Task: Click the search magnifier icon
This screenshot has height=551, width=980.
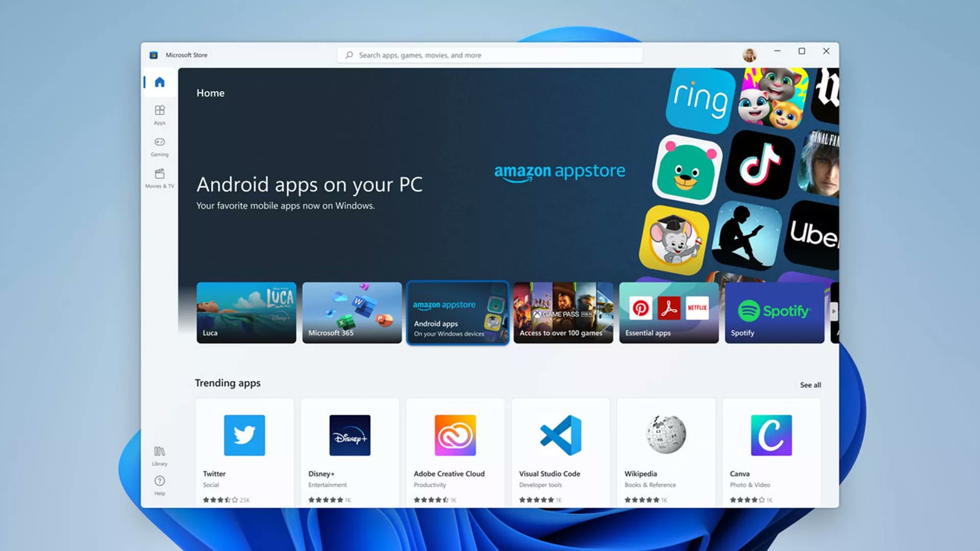Action: (x=349, y=55)
